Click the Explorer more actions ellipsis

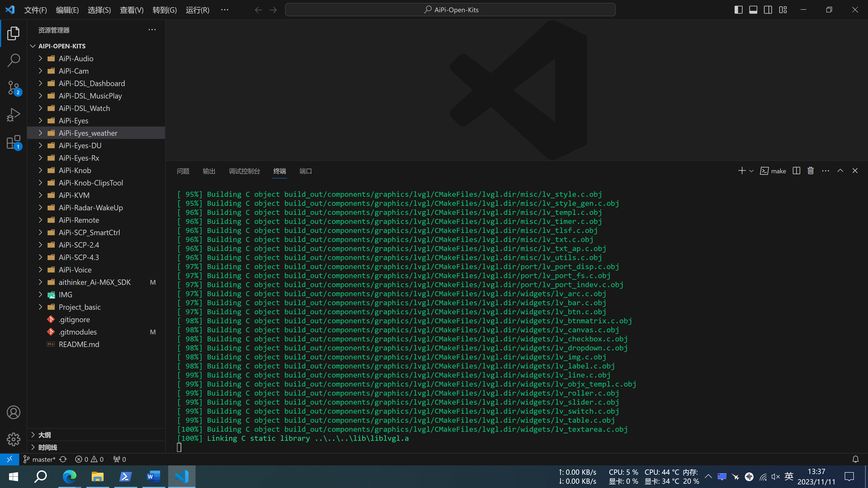coord(152,30)
